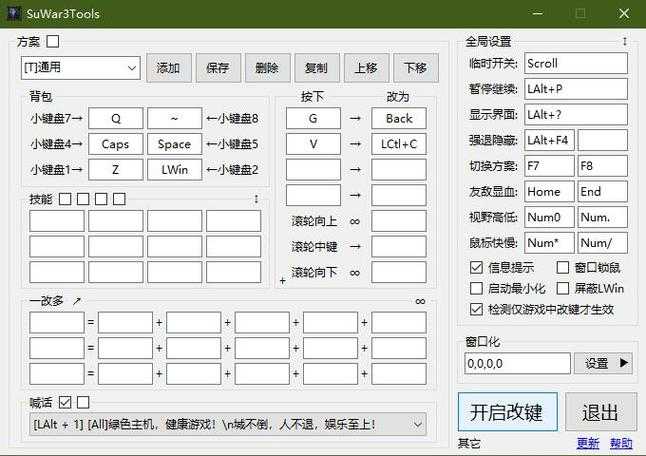Click the 上移 button
646x456 pixels.
[x=366, y=68]
